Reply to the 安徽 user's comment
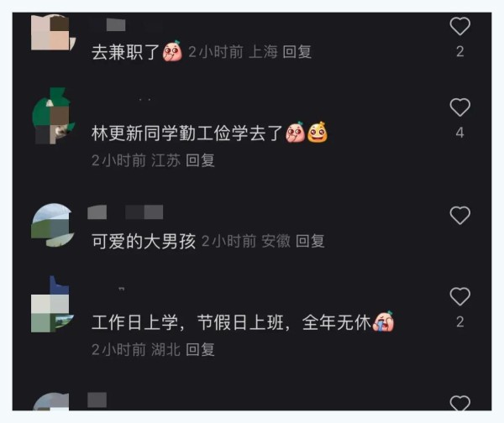 tap(310, 241)
